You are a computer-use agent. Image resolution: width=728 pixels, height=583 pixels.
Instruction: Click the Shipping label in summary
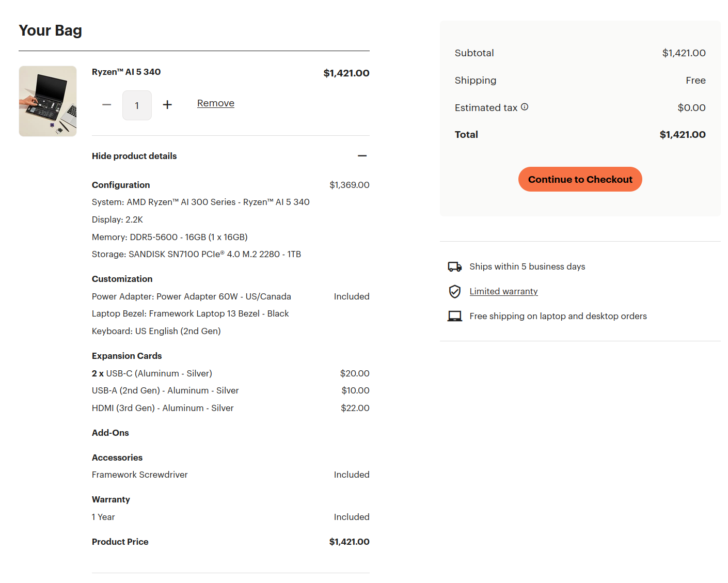(476, 80)
